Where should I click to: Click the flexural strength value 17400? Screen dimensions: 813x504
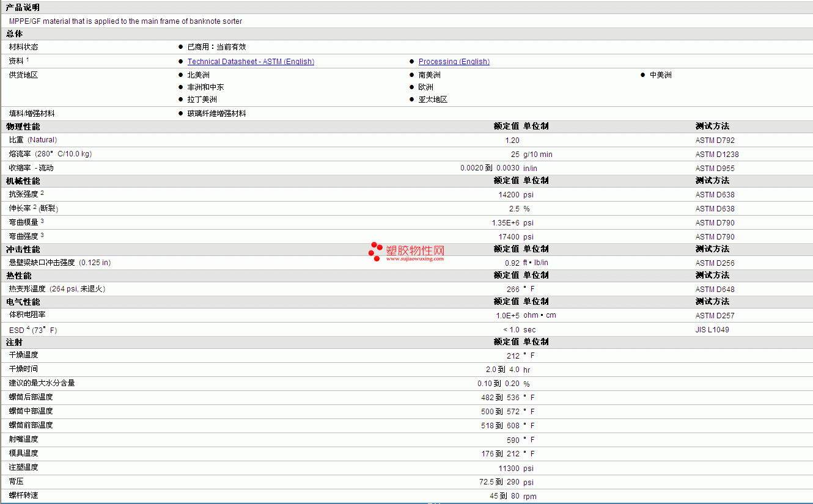pyautogui.click(x=509, y=237)
